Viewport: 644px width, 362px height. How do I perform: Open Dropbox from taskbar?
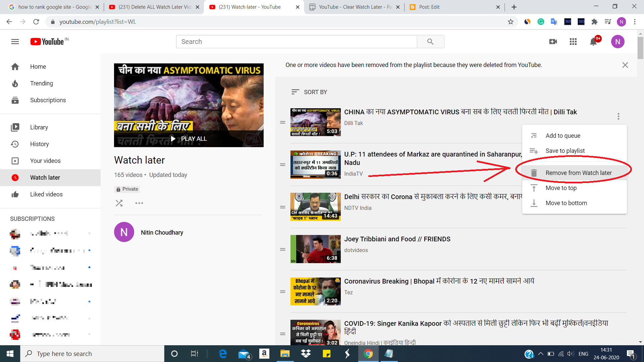point(306,354)
